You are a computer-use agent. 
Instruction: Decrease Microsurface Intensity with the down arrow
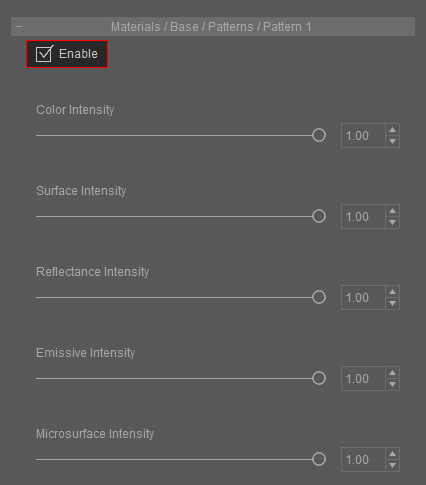pyautogui.click(x=392, y=465)
